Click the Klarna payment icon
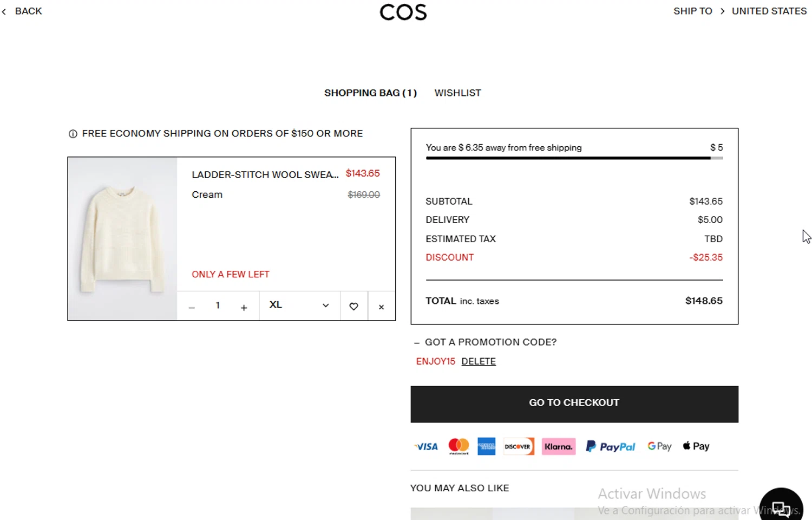 pyautogui.click(x=558, y=446)
